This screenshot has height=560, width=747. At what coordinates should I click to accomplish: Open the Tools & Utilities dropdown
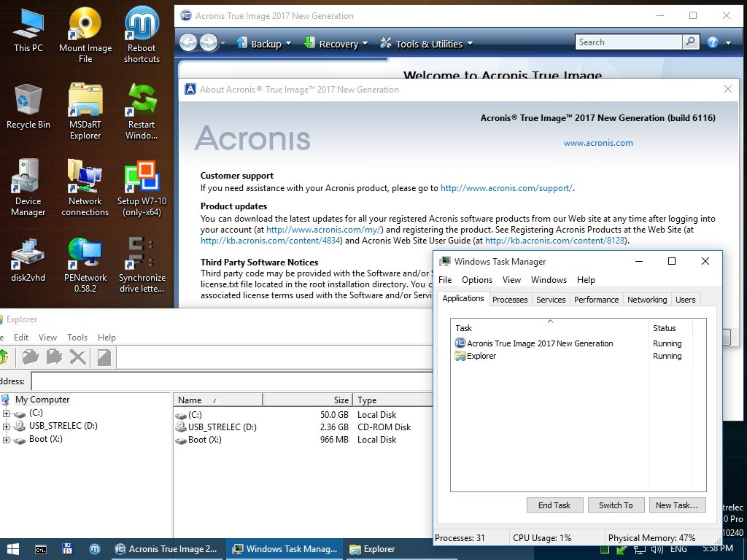pyautogui.click(x=426, y=44)
